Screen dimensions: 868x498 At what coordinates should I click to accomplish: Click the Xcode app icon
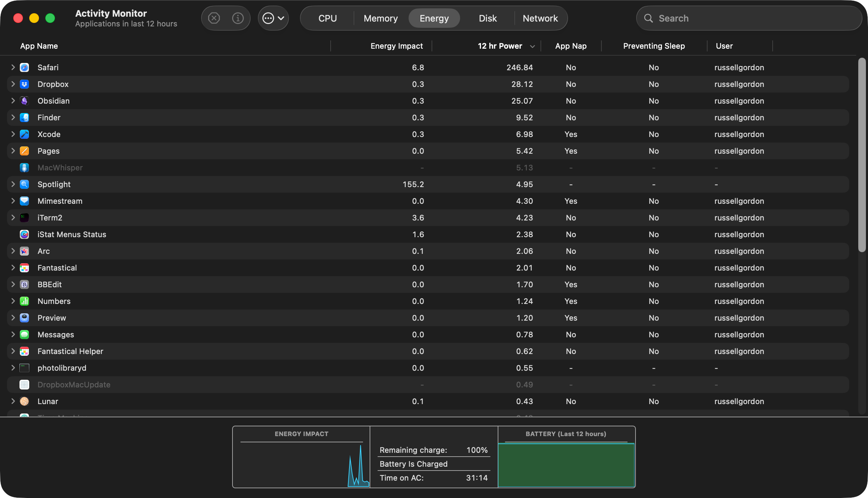point(24,134)
